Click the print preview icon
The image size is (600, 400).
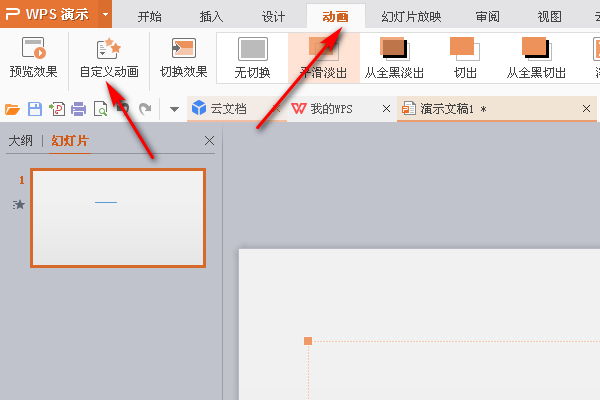[101, 109]
